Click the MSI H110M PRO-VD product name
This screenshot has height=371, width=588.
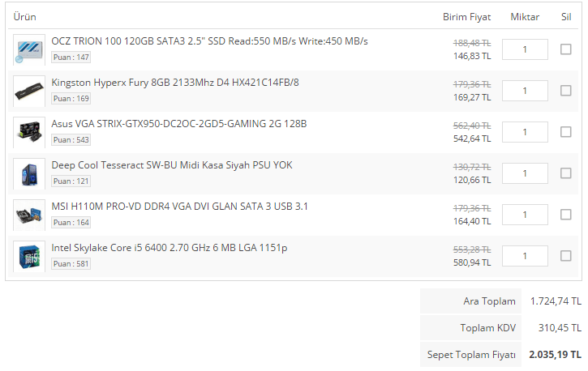[180, 206]
